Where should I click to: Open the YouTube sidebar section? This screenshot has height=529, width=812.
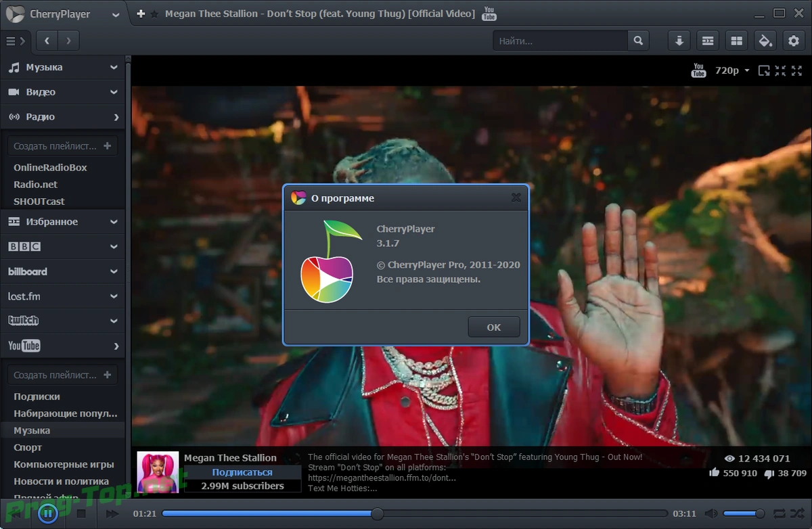(x=62, y=346)
